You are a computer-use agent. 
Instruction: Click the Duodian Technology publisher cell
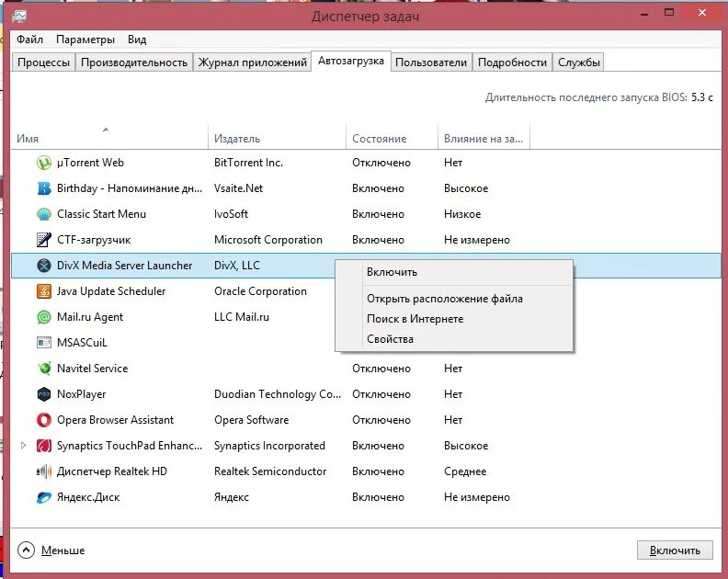[278, 394]
